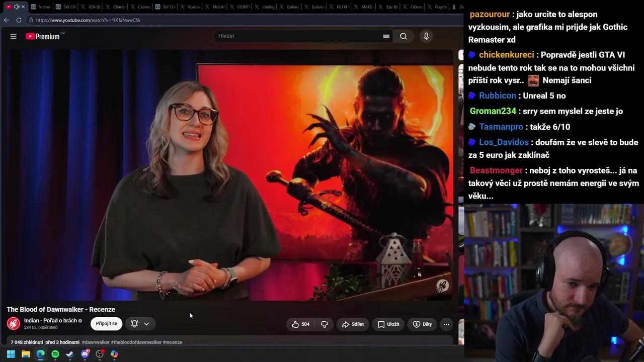View the site information icon in the address bar

31,20
